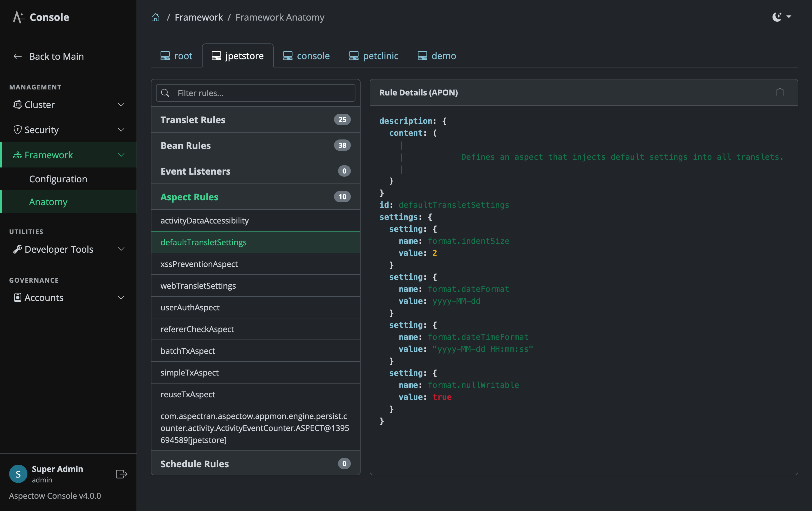Select the webTransletSettings rule
Viewport: 812px width, 511px height.
coord(256,286)
